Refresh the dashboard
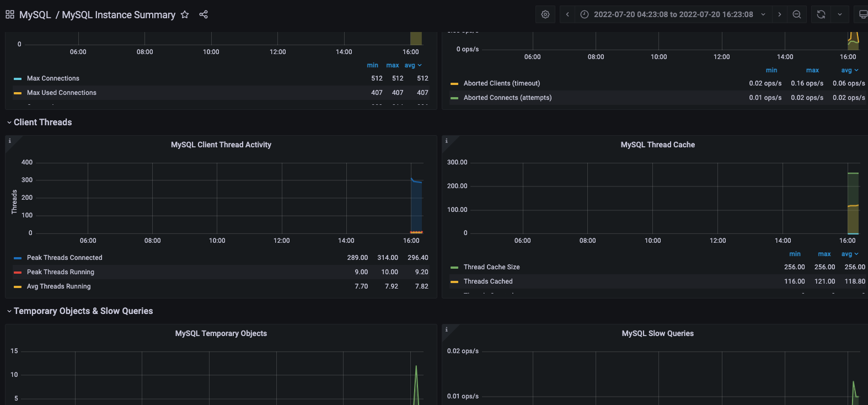 pos(821,14)
